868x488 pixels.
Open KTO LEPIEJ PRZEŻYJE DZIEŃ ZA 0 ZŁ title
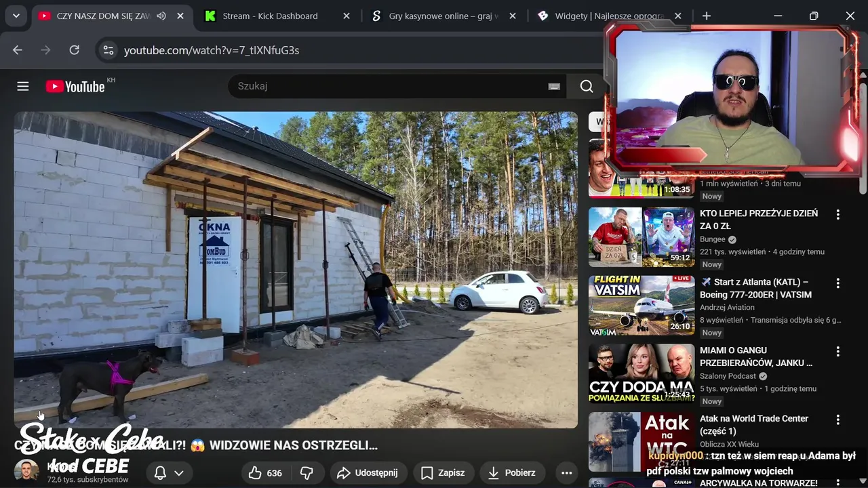759,220
